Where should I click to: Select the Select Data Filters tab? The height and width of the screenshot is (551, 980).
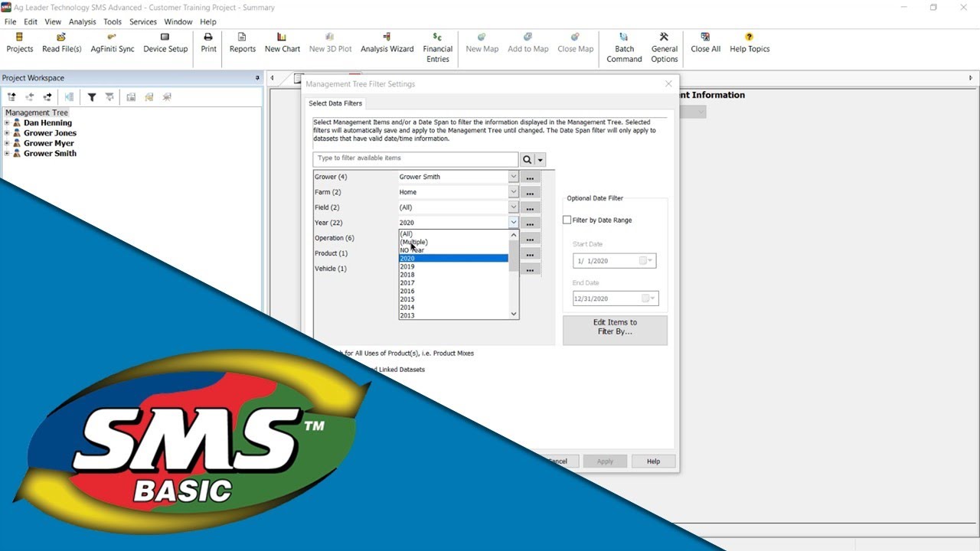335,103
